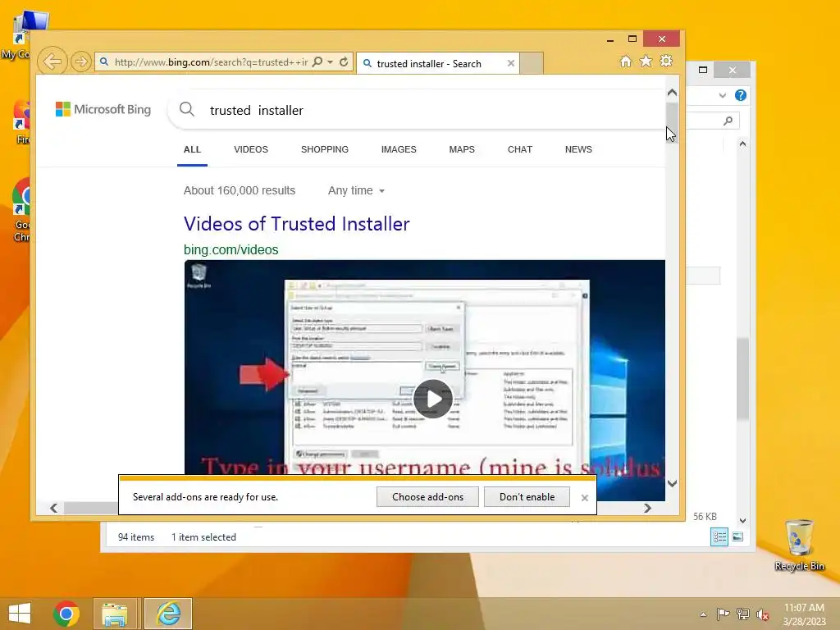This screenshot has width=840, height=630.
Task: Refresh the page with the reload icon
Action: [344, 62]
